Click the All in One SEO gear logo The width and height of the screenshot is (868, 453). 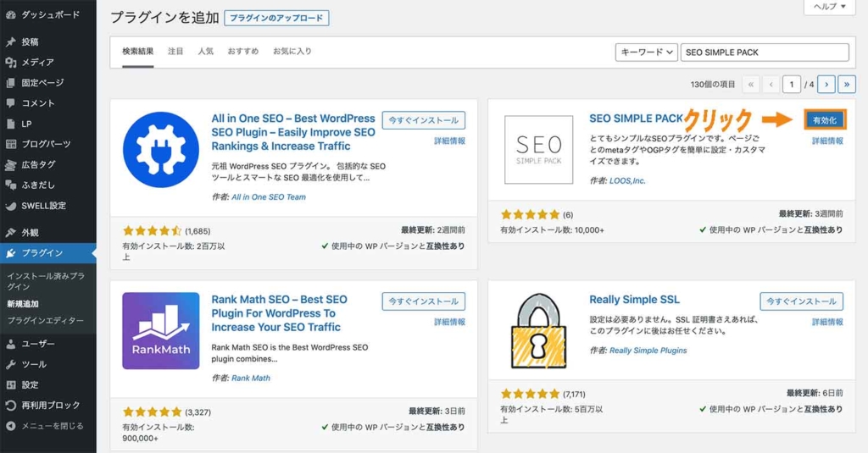coord(160,150)
